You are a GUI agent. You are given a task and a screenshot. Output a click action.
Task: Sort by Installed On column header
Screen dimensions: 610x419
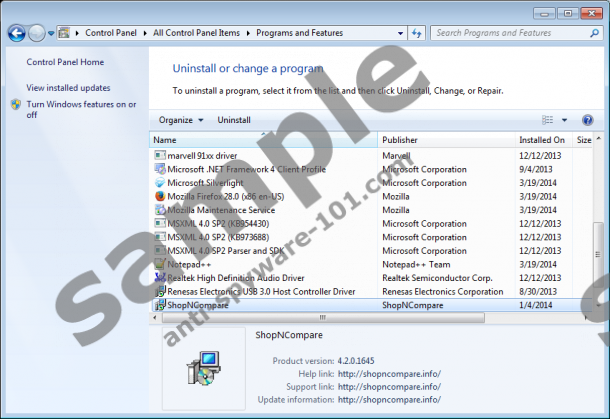(x=543, y=140)
